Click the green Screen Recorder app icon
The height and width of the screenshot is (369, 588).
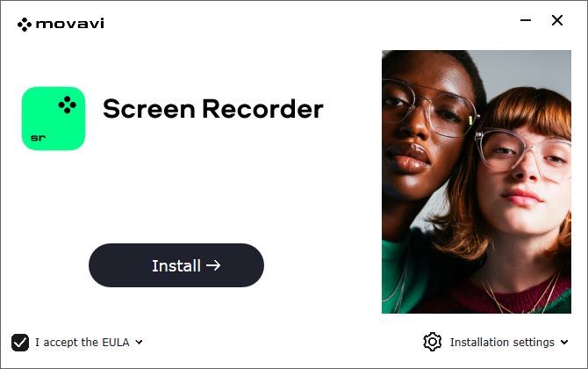(x=54, y=119)
